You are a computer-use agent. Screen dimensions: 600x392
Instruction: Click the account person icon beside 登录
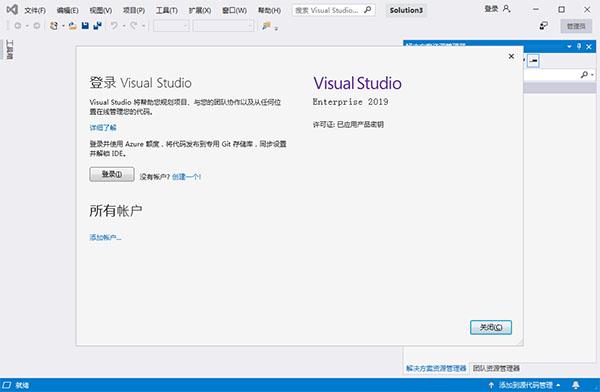tap(506, 8)
